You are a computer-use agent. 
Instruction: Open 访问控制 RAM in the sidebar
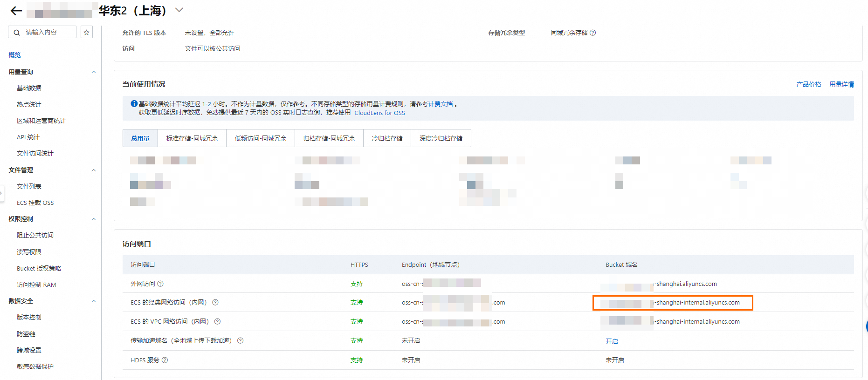click(36, 285)
